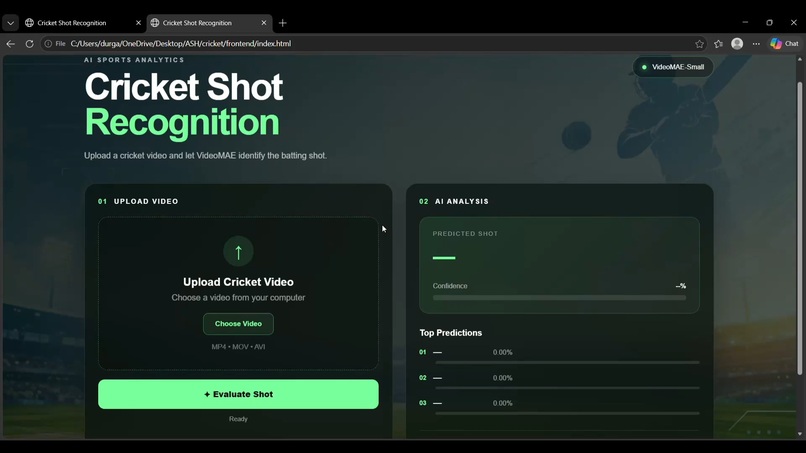
Task: Open the browser settings ellipsis menu
Action: (756, 44)
